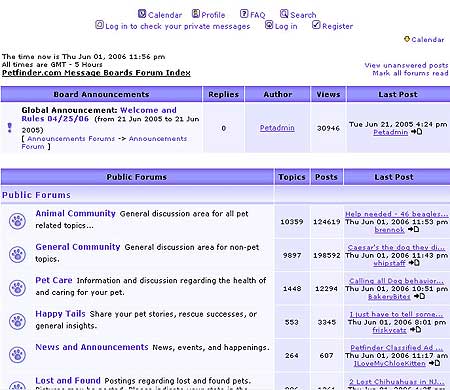Open user ILoveMyChloeKitten profile link

pos(389,363)
